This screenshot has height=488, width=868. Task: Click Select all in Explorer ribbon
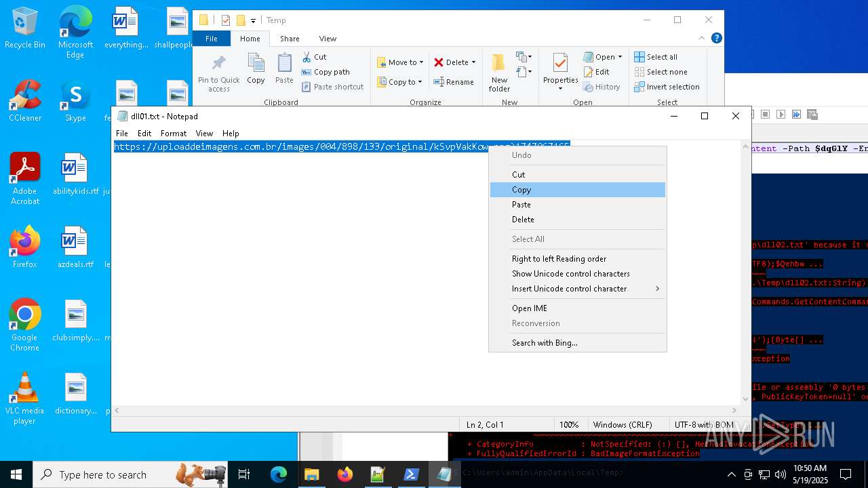click(656, 57)
